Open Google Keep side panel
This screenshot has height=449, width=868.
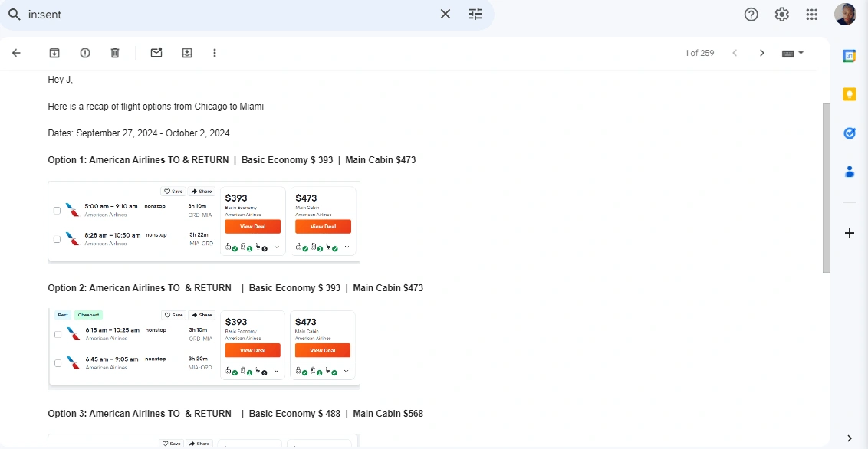849,94
